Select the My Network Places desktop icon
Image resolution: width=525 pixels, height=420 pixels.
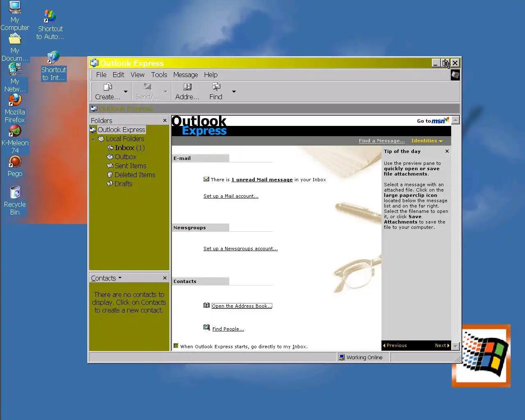pyautogui.click(x=15, y=78)
